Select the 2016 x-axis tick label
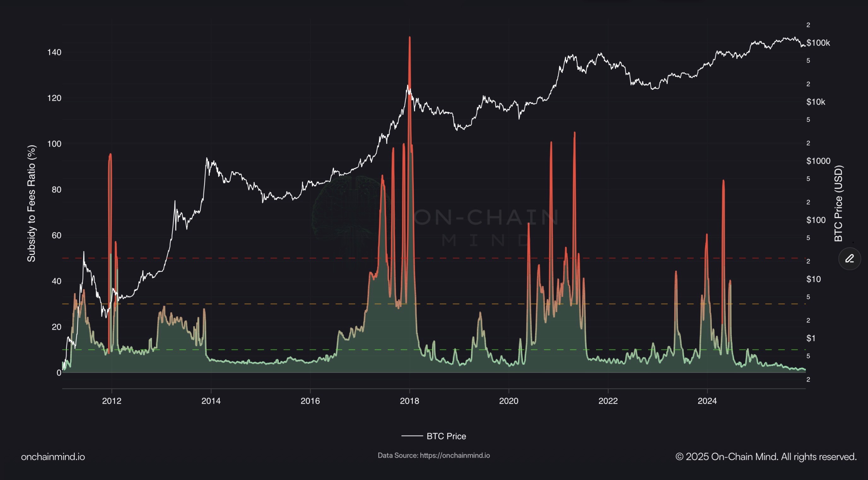The image size is (868, 480). (x=310, y=401)
